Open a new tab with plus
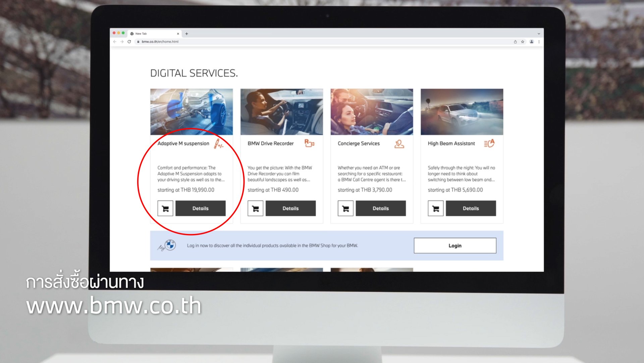Screen dimensions: 644x363 click(186, 34)
